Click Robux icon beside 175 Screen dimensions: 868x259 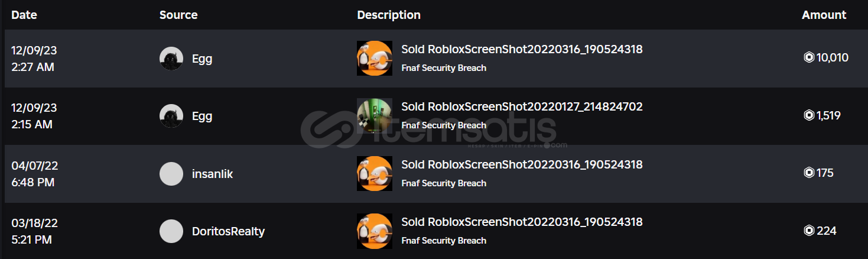tap(809, 173)
